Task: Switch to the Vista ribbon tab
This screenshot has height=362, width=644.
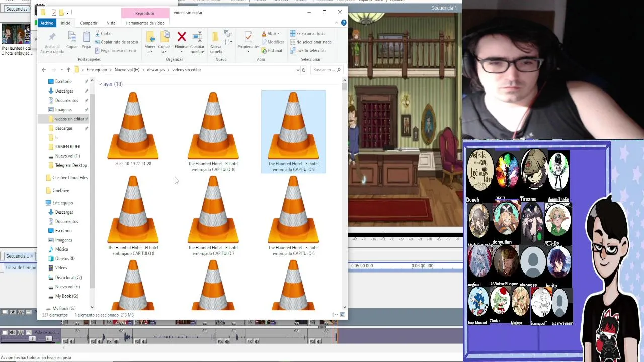Action: coord(111,23)
